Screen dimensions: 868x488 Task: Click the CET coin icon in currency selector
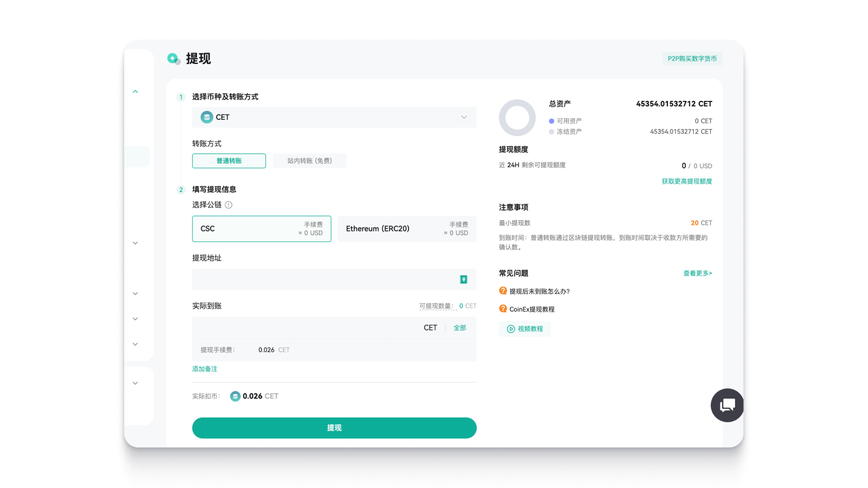pyautogui.click(x=207, y=117)
